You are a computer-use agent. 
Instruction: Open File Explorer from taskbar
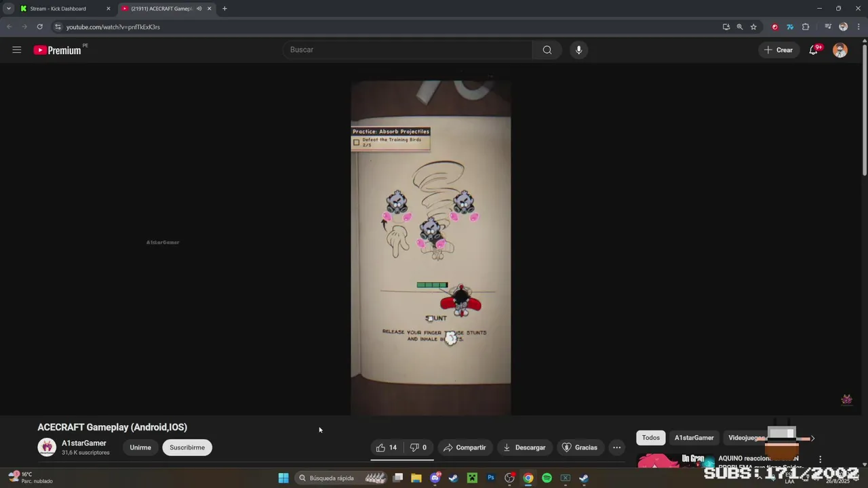coord(416,478)
